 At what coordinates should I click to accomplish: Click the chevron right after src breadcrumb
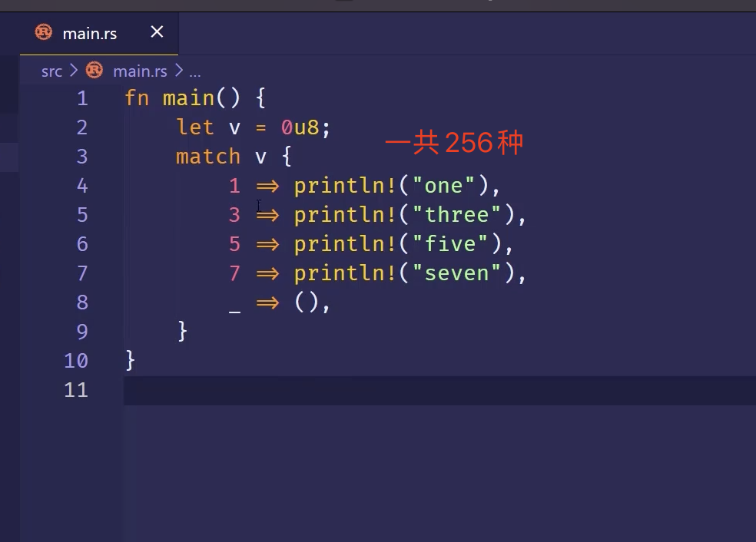coord(74,71)
